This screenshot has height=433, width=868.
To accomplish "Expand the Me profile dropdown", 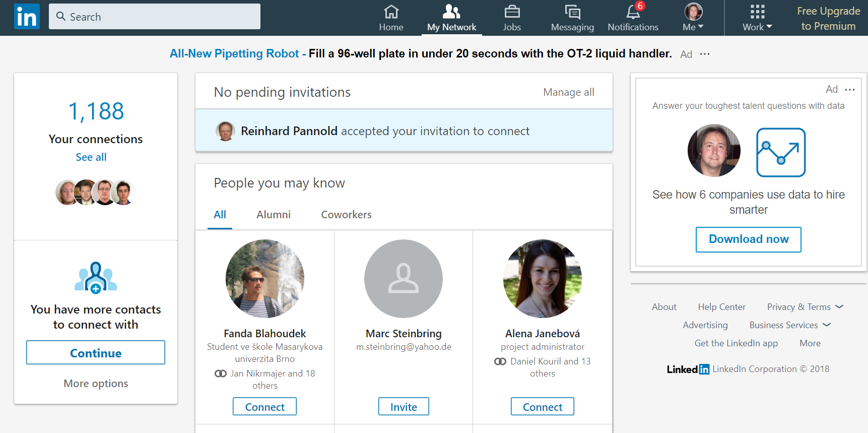I will click(693, 17).
